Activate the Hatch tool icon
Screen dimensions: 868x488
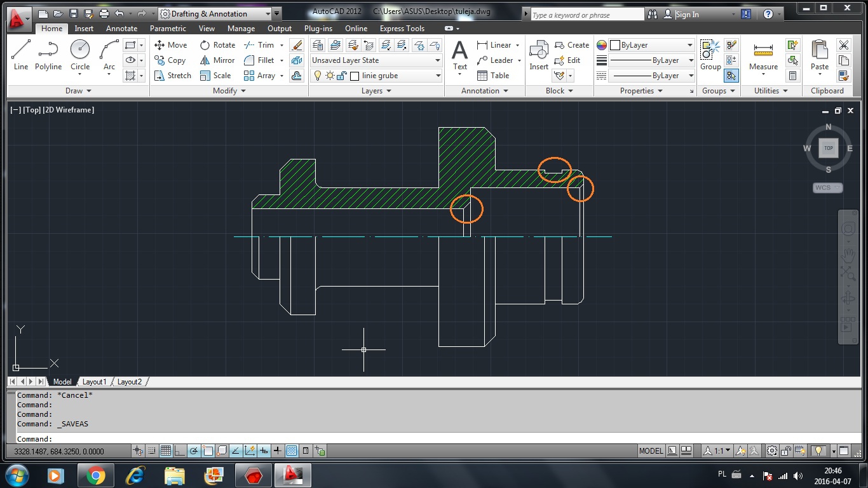[x=130, y=76]
